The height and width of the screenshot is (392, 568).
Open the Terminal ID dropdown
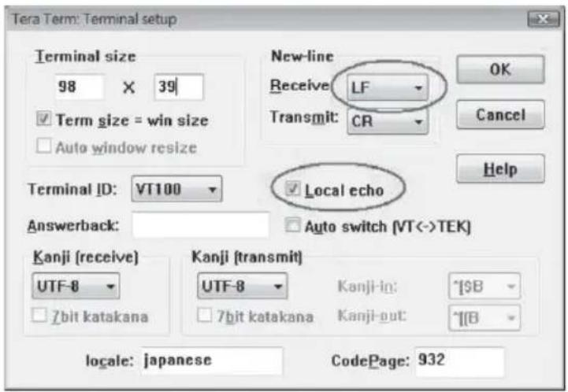tap(176, 189)
